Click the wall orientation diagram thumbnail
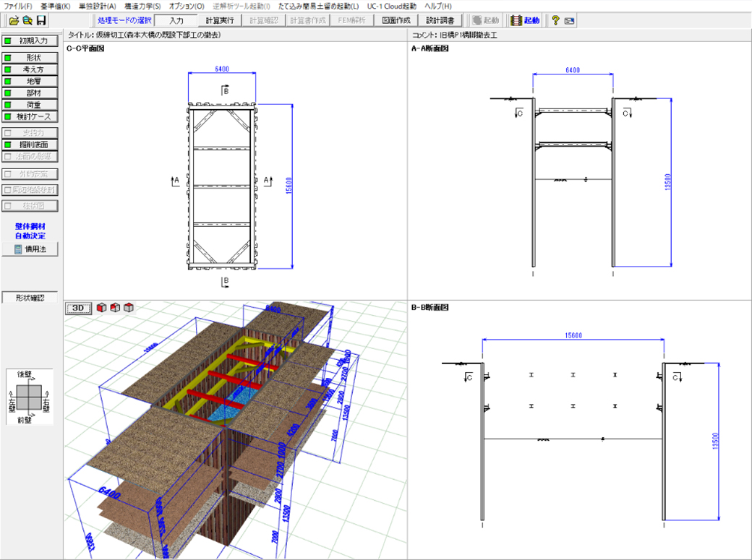This screenshot has height=560, width=752. [x=30, y=396]
